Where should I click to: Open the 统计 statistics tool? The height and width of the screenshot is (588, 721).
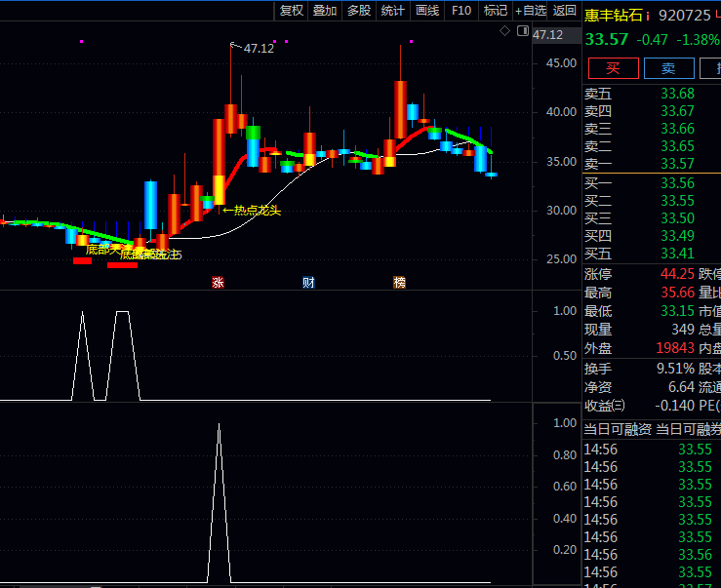click(393, 11)
